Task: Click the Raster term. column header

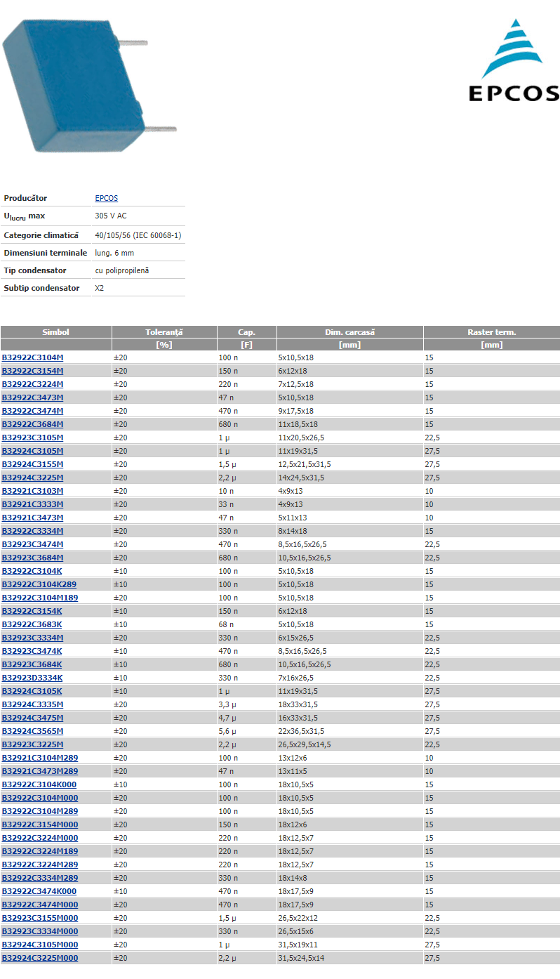Action: tap(491, 331)
